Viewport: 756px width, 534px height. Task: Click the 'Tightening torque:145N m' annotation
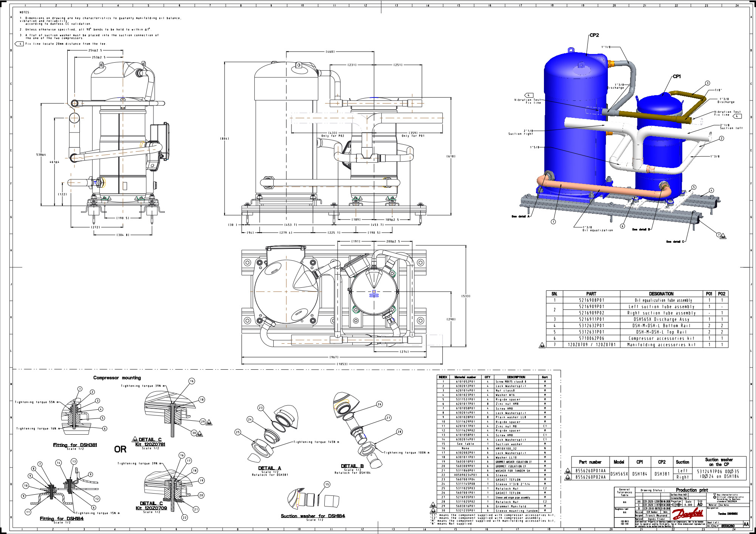pos(316,442)
